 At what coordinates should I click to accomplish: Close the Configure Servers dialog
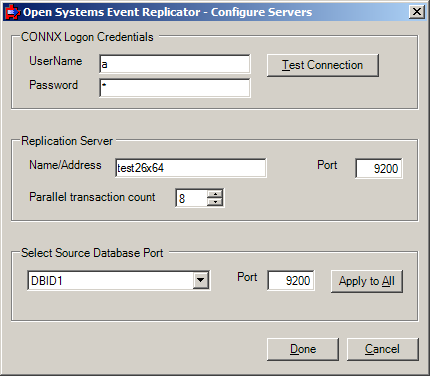point(417,12)
